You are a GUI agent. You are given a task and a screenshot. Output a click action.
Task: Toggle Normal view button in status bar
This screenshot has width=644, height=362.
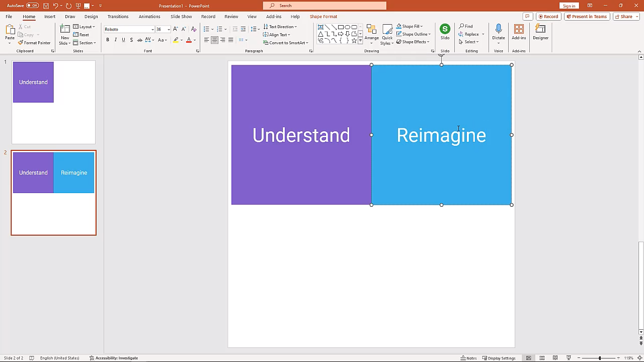[528, 358]
